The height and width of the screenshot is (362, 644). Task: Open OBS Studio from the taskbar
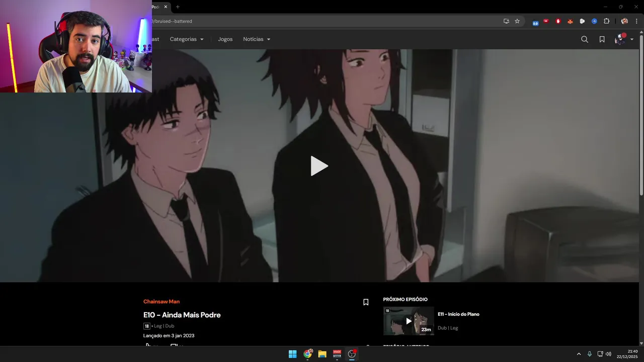point(352,354)
